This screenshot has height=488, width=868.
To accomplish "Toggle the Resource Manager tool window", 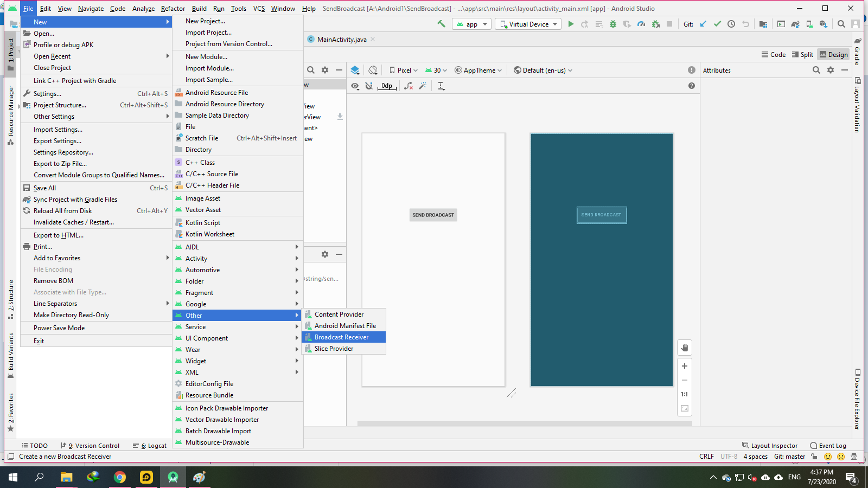I will pos(11,115).
